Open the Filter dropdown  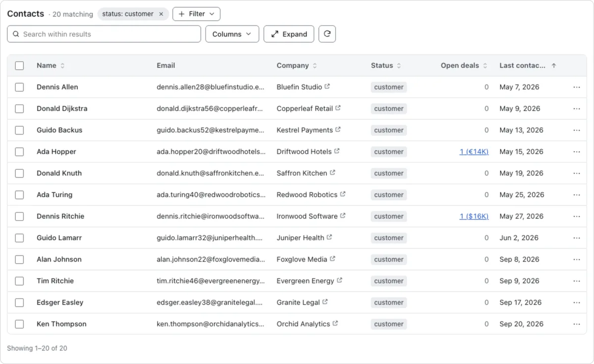[x=197, y=14]
